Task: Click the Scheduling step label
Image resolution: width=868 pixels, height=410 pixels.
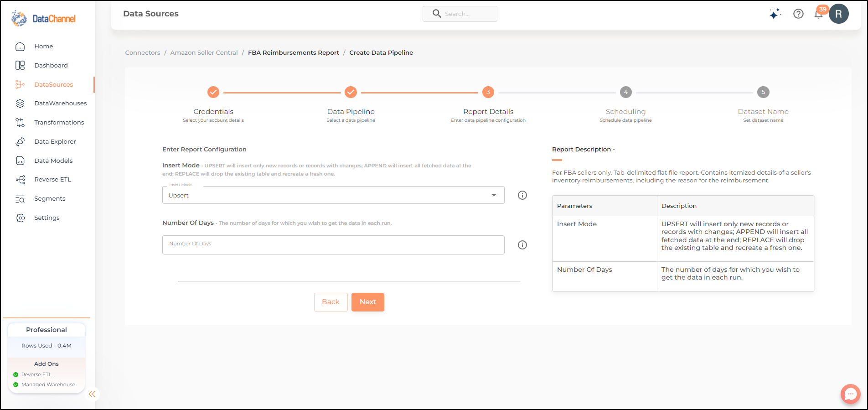Action: (626, 112)
